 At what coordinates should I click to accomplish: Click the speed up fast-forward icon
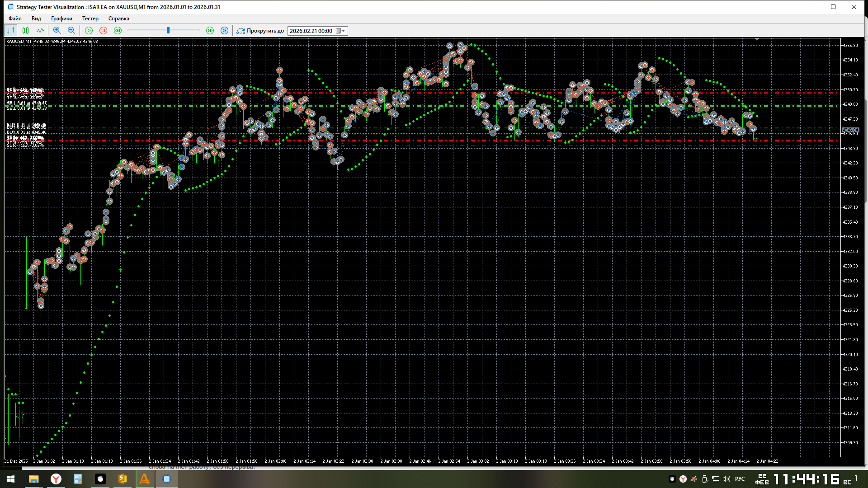[x=210, y=31]
